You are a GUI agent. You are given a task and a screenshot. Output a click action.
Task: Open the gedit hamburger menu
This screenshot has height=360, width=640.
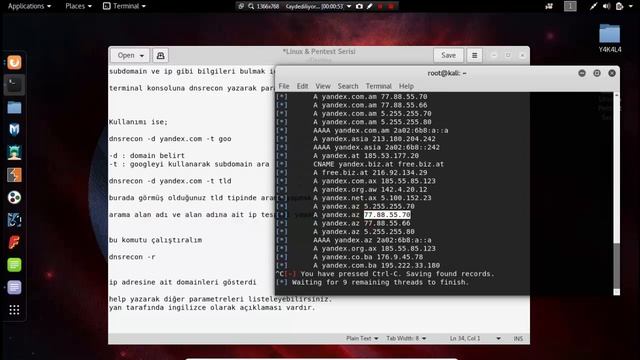(x=474, y=56)
